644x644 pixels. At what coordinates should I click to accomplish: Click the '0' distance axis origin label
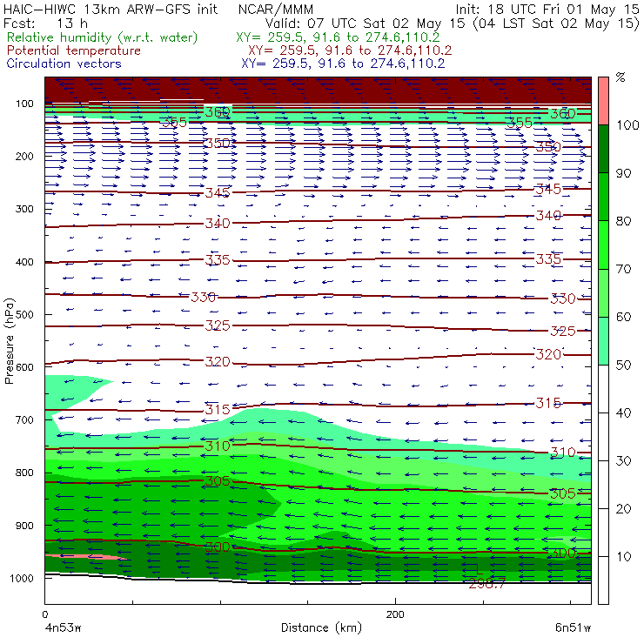click(x=45, y=614)
